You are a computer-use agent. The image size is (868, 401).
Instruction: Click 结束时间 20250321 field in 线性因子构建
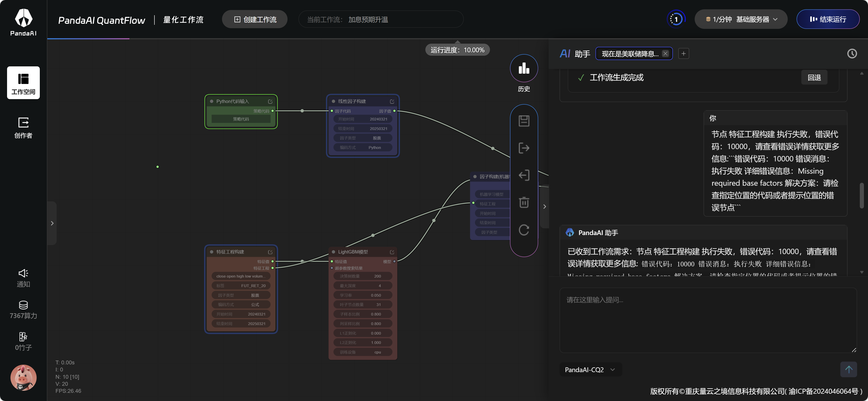coord(363,129)
